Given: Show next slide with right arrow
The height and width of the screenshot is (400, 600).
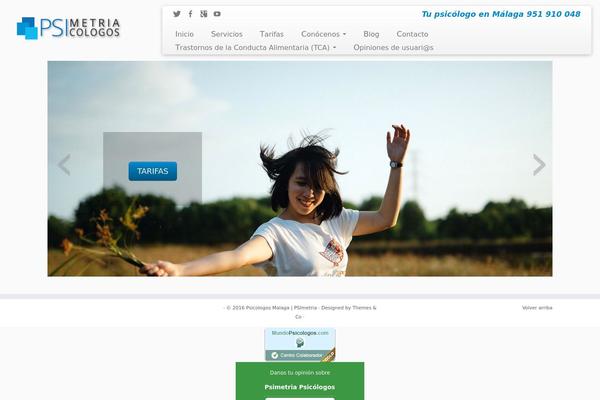Looking at the screenshot, I should tap(539, 165).
